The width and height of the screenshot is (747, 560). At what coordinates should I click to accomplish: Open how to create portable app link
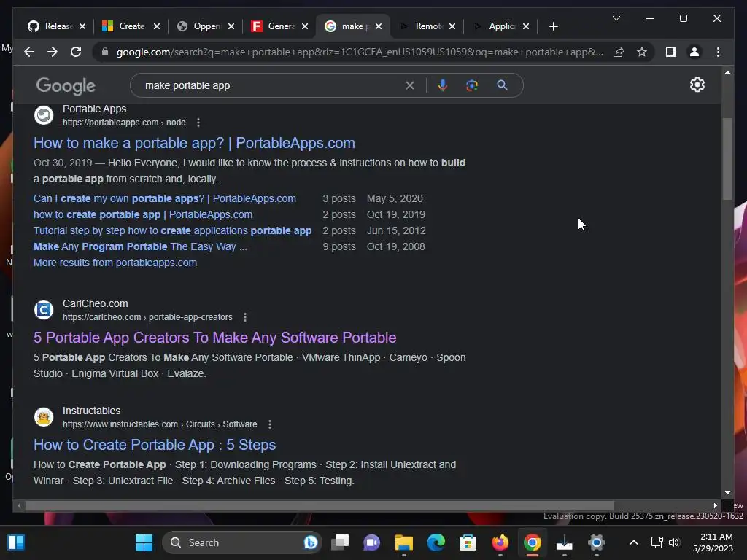[x=143, y=215]
